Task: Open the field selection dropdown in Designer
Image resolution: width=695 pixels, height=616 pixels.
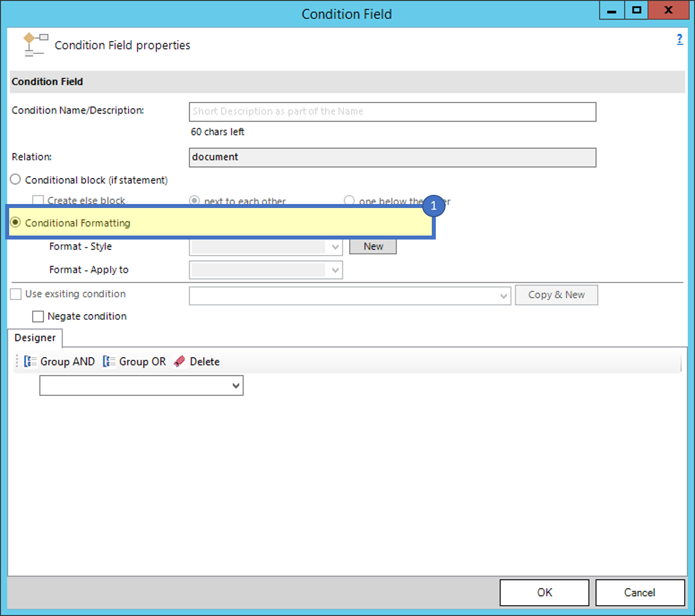Action: tap(236, 385)
